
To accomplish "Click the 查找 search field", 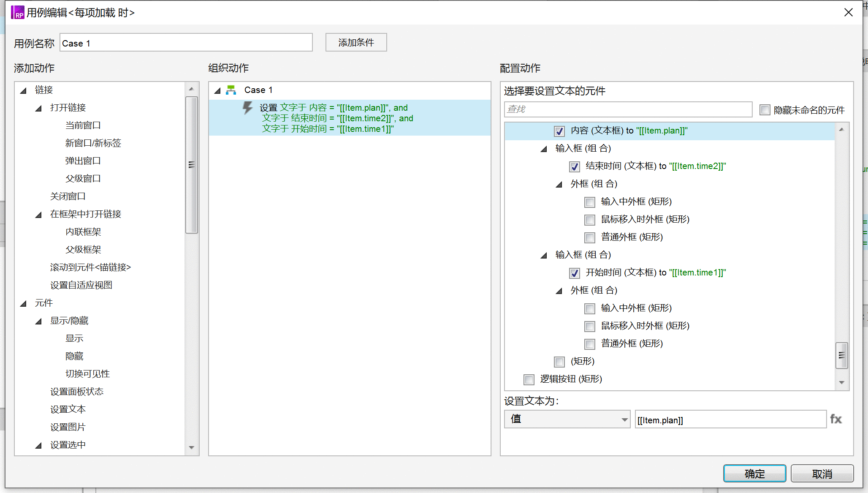I will (628, 109).
